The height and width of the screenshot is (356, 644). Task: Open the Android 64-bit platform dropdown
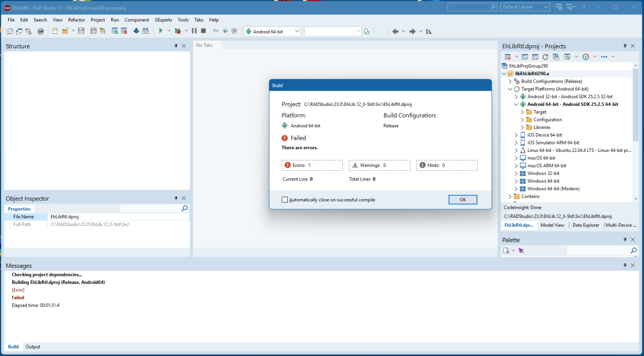pos(297,32)
